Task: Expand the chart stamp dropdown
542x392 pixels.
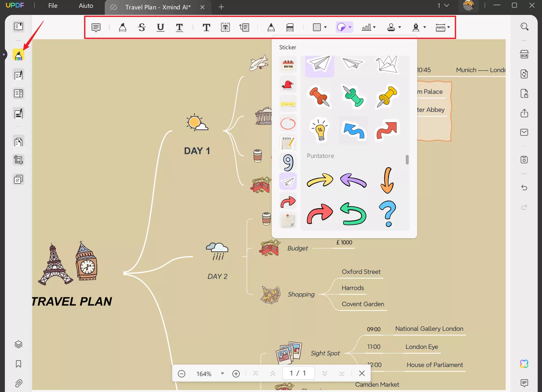Action: 374,28
